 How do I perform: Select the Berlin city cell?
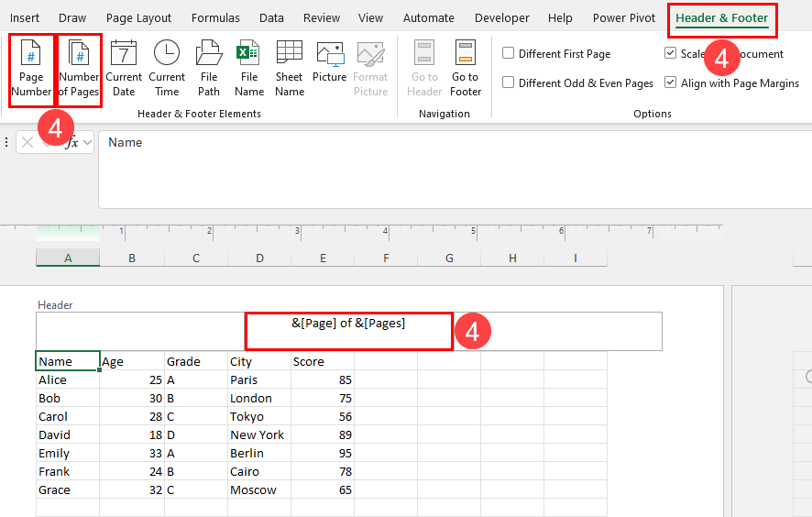(x=259, y=453)
